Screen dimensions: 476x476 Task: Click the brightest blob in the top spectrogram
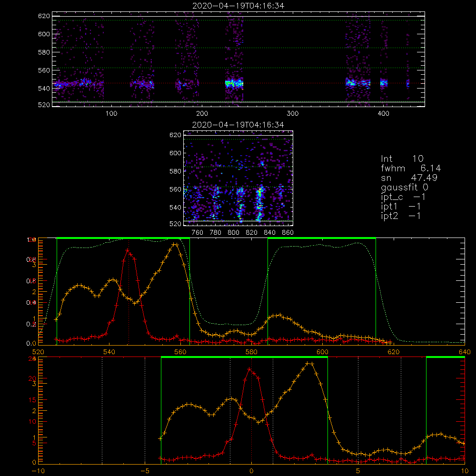click(x=234, y=83)
